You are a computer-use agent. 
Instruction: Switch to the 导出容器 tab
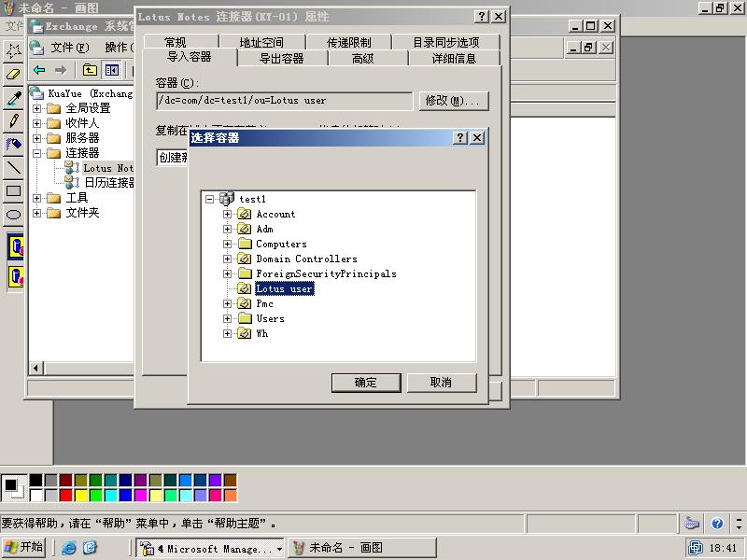[282, 58]
